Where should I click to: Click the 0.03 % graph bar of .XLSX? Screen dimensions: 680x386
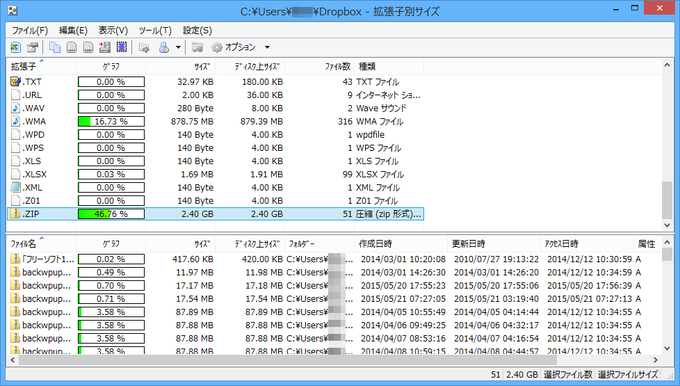(x=111, y=174)
